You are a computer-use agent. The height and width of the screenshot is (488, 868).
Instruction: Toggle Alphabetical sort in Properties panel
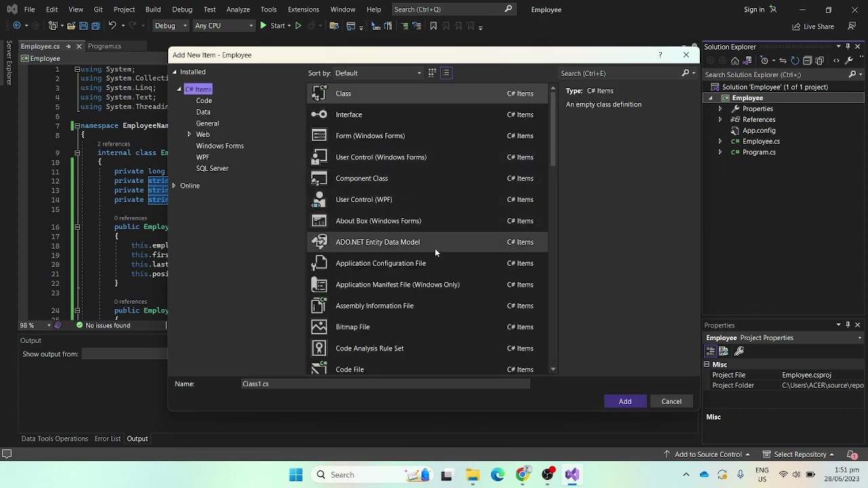pos(724,351)
